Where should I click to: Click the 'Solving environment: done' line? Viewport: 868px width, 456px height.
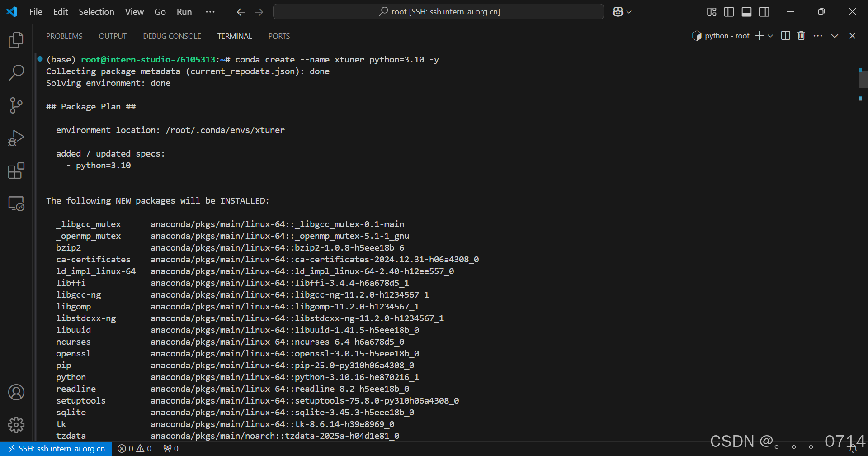108,83
